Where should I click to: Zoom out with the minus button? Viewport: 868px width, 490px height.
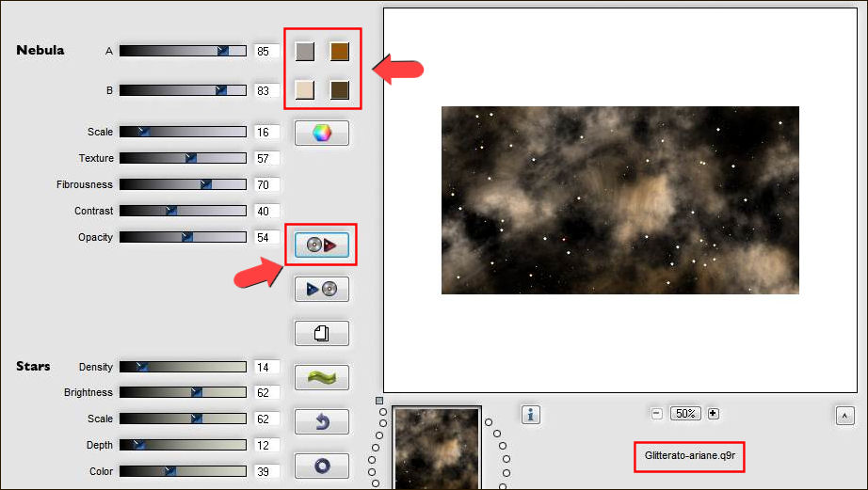tap(656, 413)
